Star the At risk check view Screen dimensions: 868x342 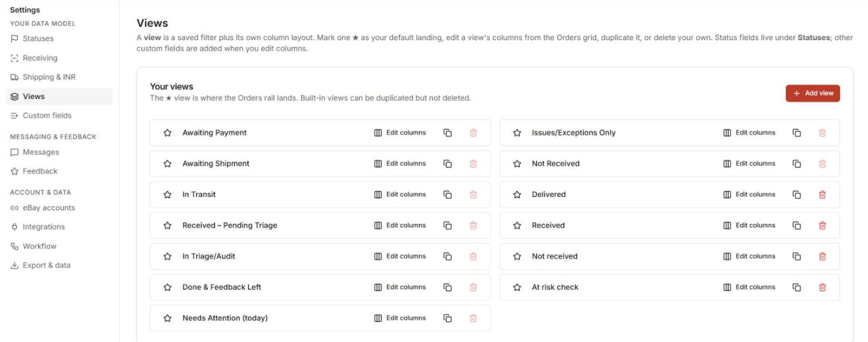pos(517,287)
